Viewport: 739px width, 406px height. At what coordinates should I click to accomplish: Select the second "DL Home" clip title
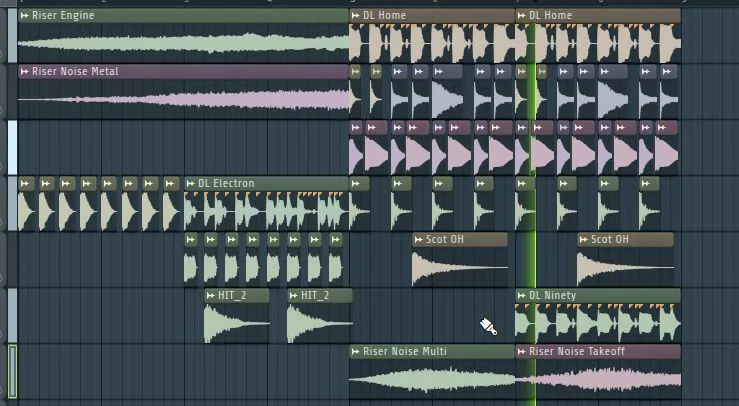550,16
